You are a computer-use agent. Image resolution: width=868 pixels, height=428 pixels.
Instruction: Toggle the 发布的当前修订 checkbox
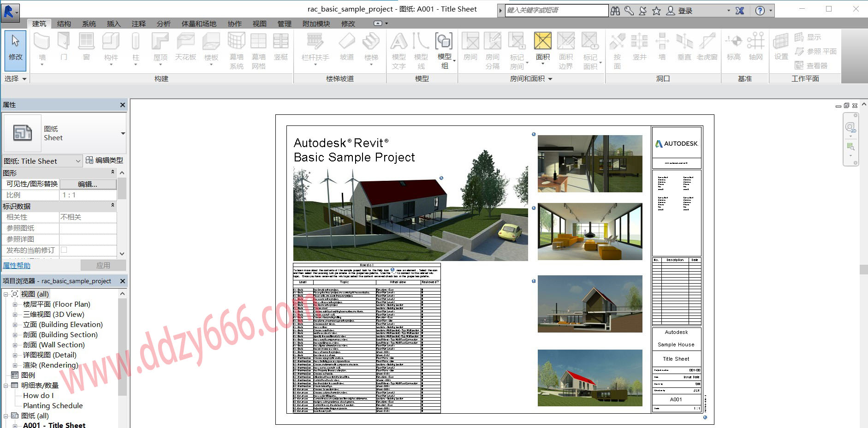(64, 250)
